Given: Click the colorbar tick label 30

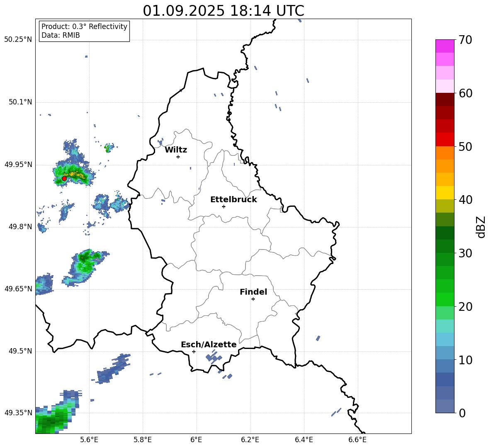Looking at the screenshot, I should [x=465, y=253].
